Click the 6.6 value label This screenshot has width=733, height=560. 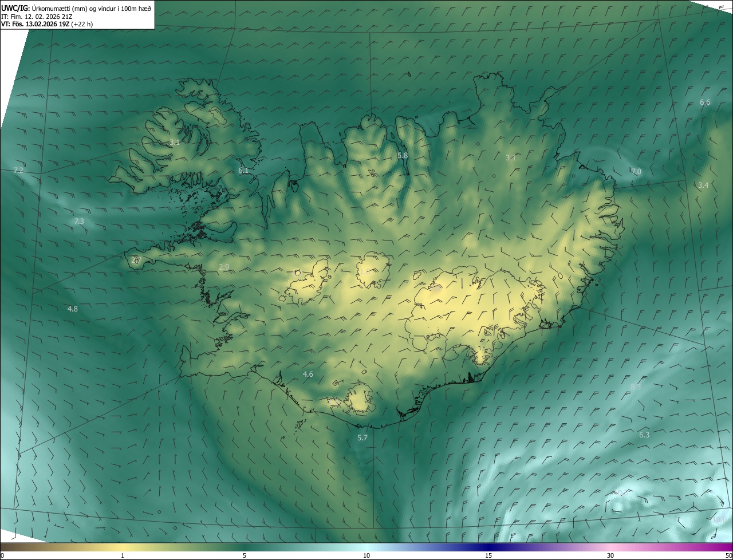[x=705, y=102]
